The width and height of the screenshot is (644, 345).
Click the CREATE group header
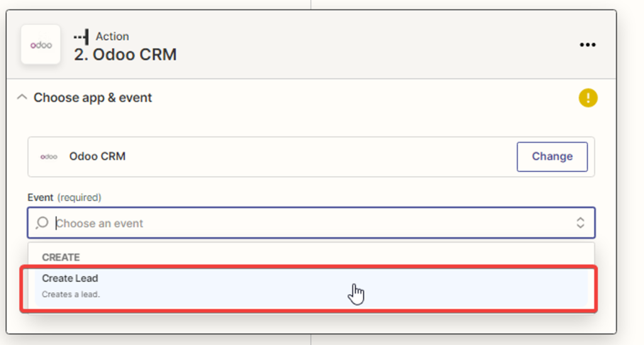pyautogui.click(x=61, y=257)
